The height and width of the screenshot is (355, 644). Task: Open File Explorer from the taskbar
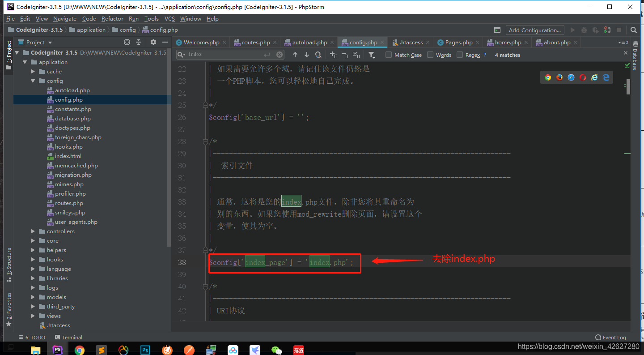[36, 350]
